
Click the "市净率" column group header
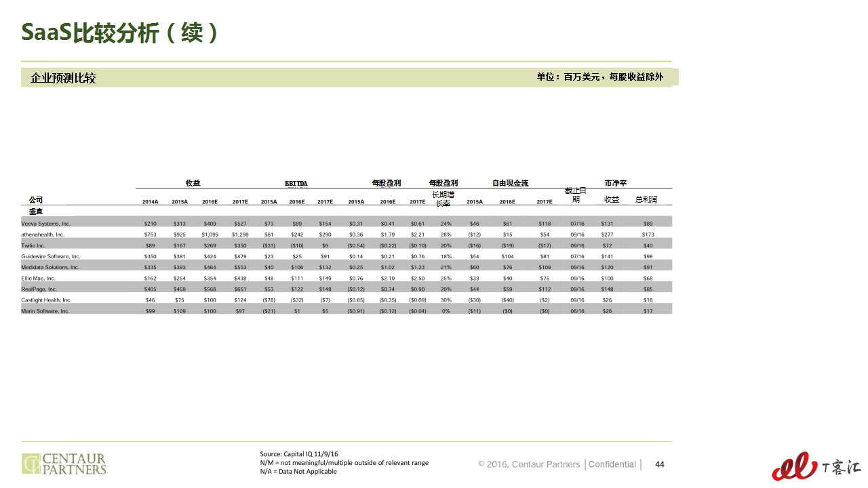616,183
